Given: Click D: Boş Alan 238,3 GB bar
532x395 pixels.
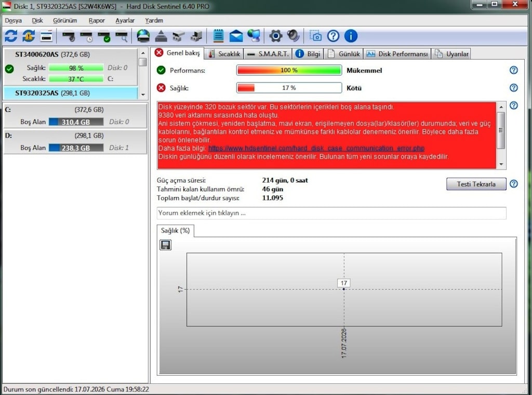Looking at the screenshot, I should click(x=76, y=148).
